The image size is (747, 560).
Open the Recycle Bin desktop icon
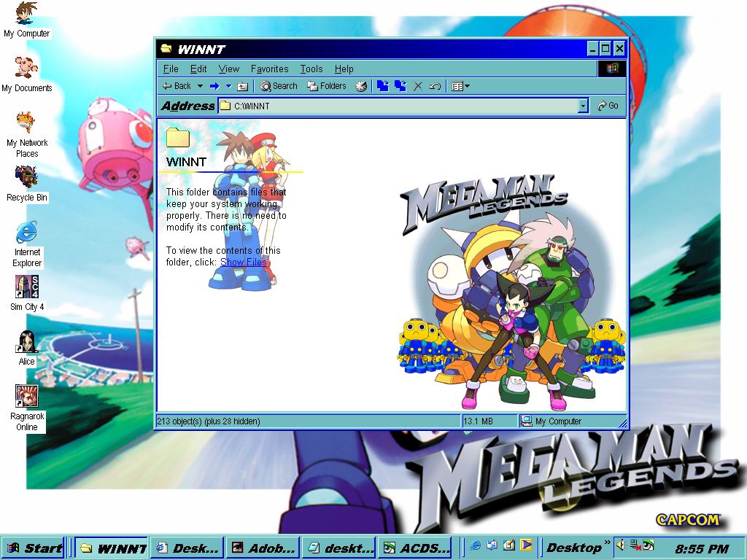pos(27,184)
